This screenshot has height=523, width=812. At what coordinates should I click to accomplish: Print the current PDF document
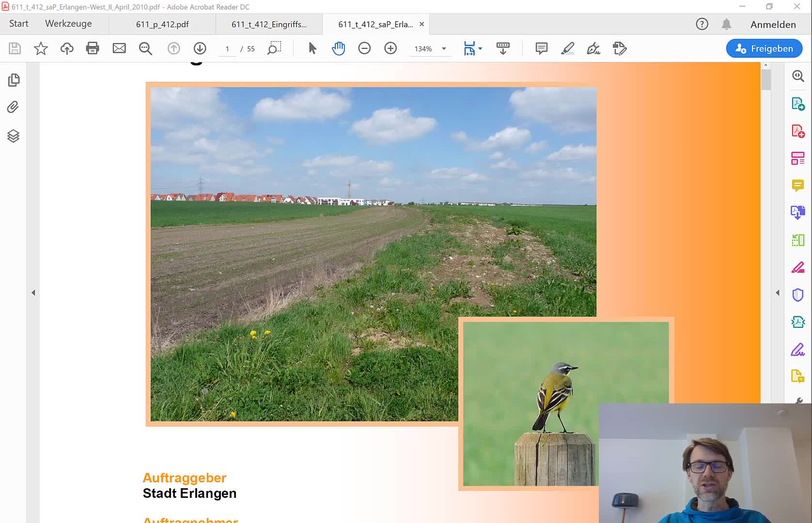93,48
